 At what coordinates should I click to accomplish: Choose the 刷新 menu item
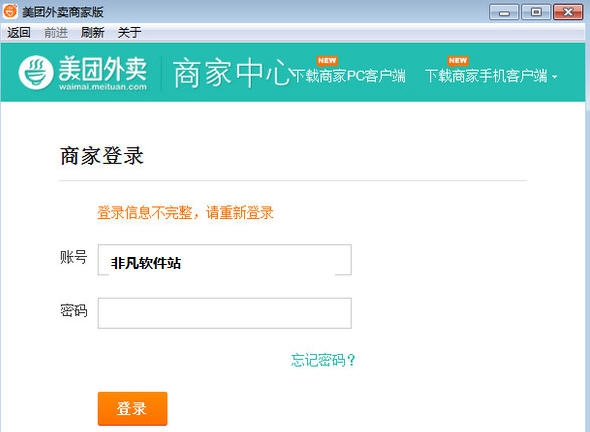92,33
